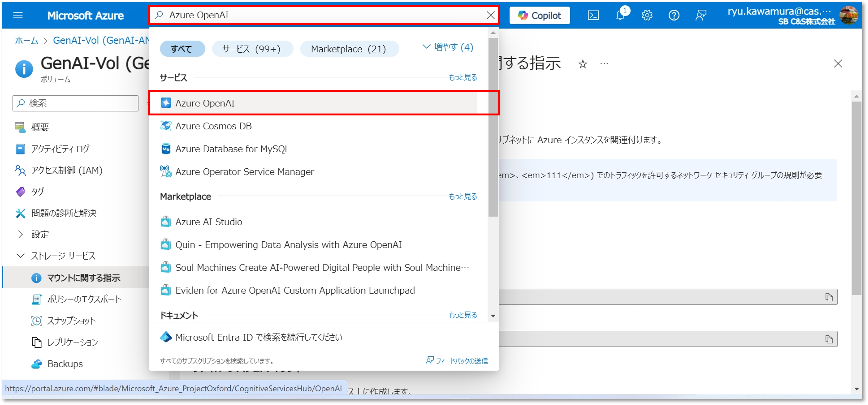Screen dimensions: 868x405
Task: Open the ellipsis more options menu
Action: (x=604, y=64)
